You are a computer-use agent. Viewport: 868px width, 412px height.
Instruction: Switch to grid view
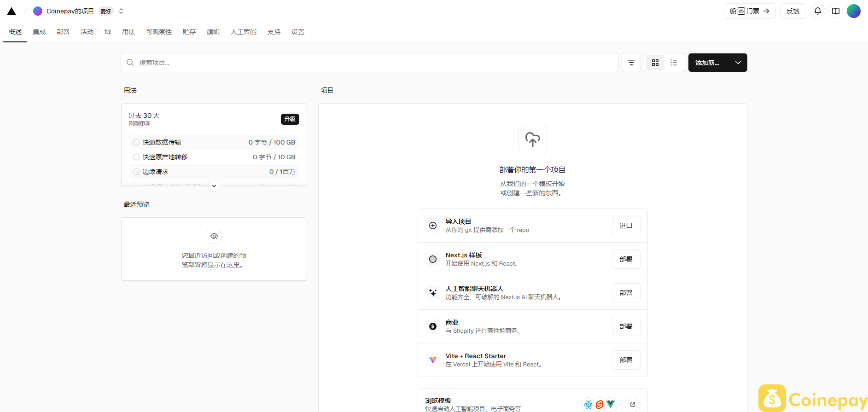click(x=655, y=63)
